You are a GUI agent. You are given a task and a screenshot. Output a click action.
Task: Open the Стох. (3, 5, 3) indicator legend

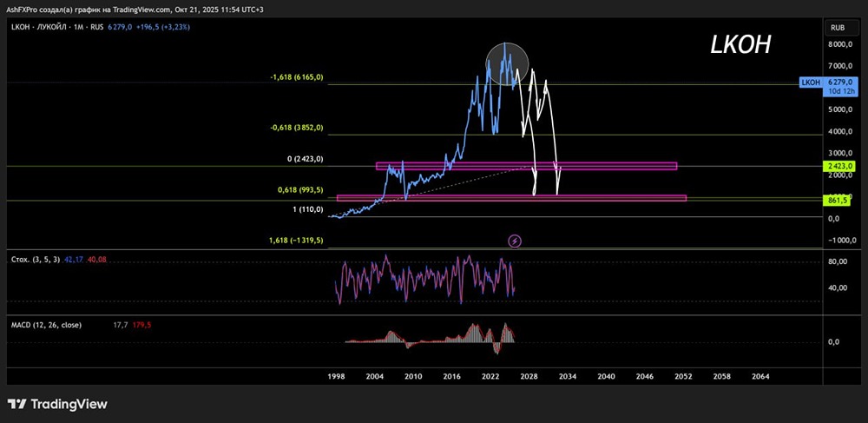click(x=36, y=259)
